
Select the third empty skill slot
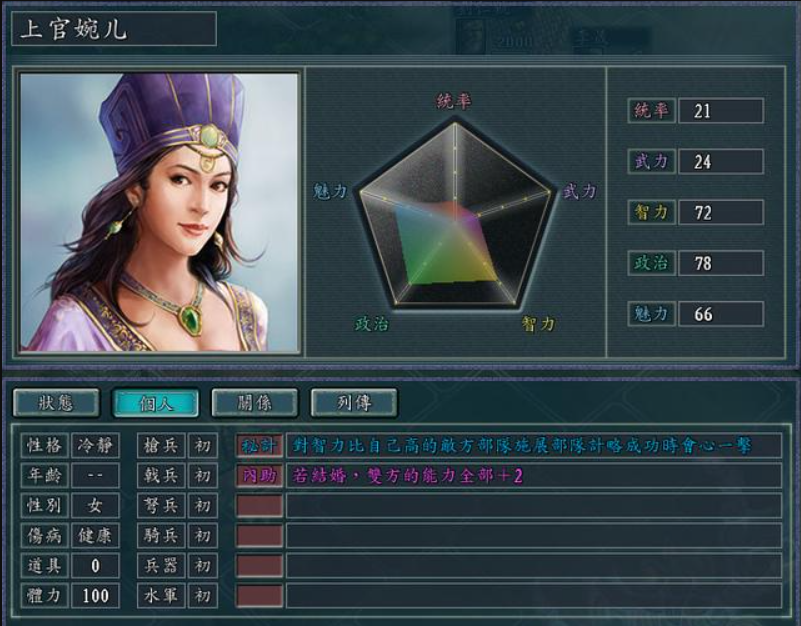pyautogui.click(x=509, y=566)
